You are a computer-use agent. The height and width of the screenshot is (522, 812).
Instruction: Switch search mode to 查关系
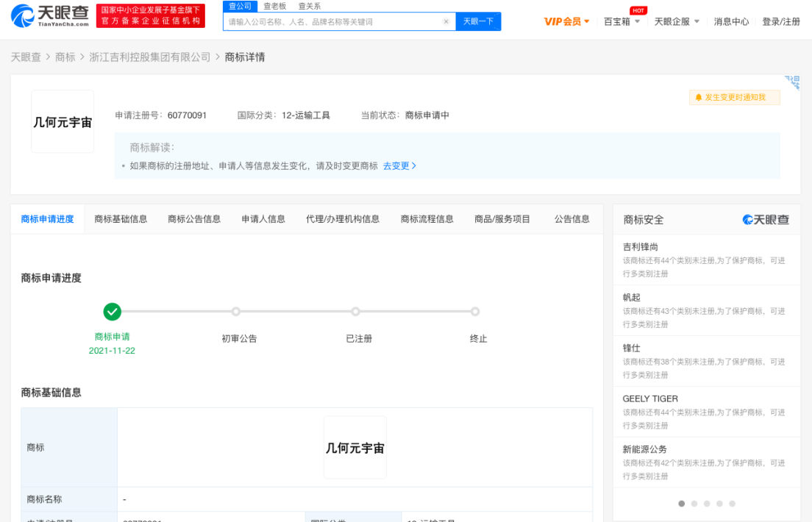(x=309, y=6)
